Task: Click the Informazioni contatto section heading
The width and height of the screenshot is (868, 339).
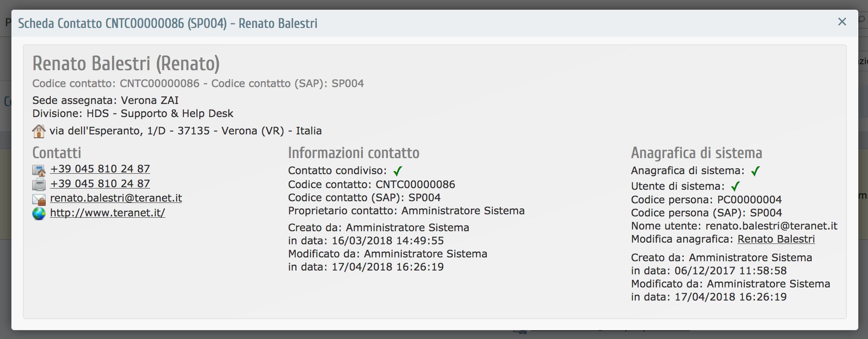Action: (354, 153)
